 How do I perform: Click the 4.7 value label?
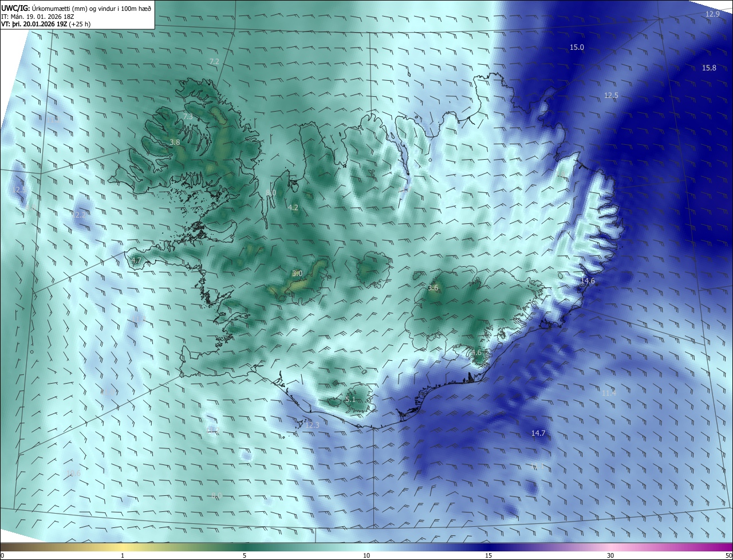136,261
